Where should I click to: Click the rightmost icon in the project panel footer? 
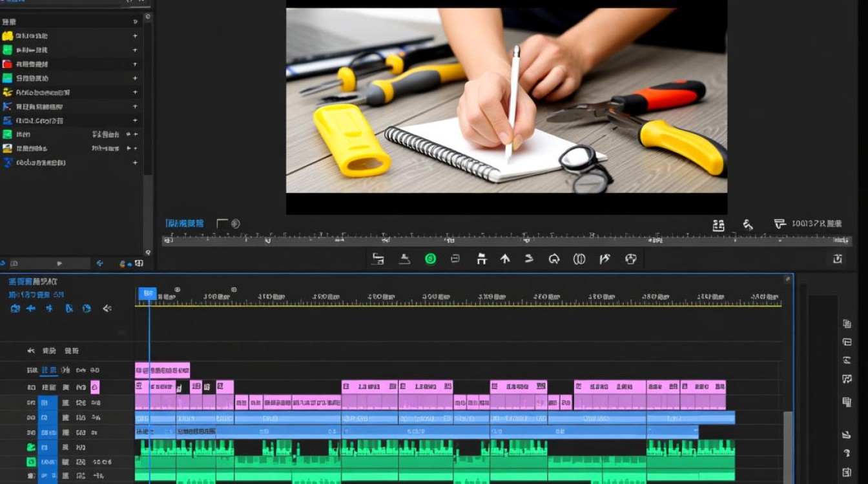138,263
